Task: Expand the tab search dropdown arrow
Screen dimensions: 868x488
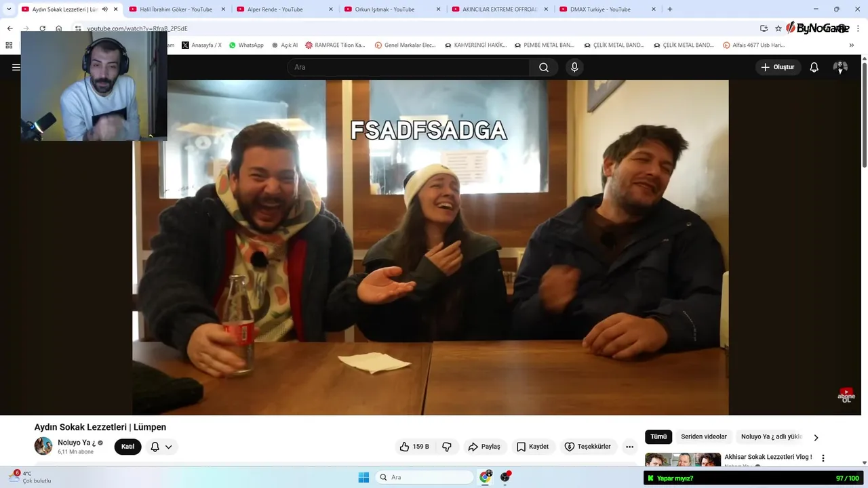Action: click(x=9, y=9)
